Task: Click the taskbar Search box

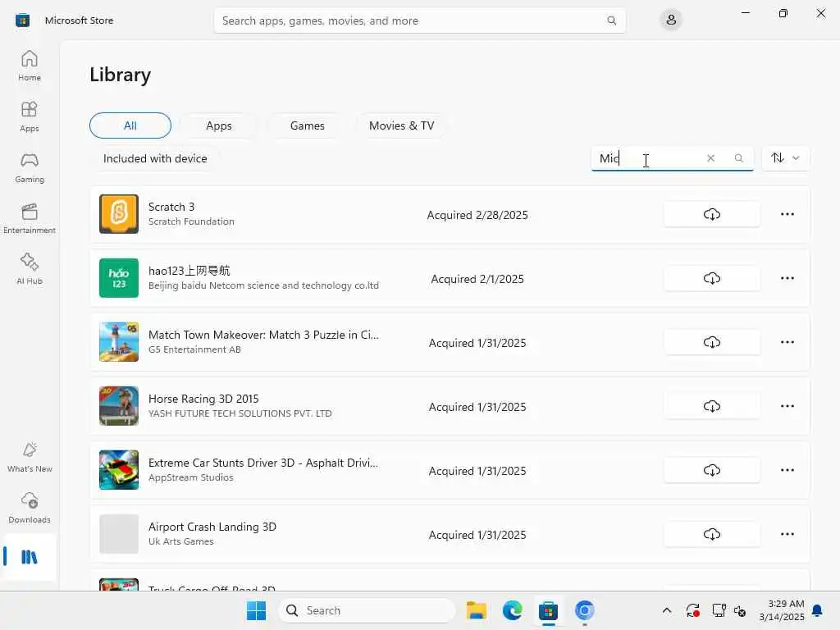Action: point(367,610)
